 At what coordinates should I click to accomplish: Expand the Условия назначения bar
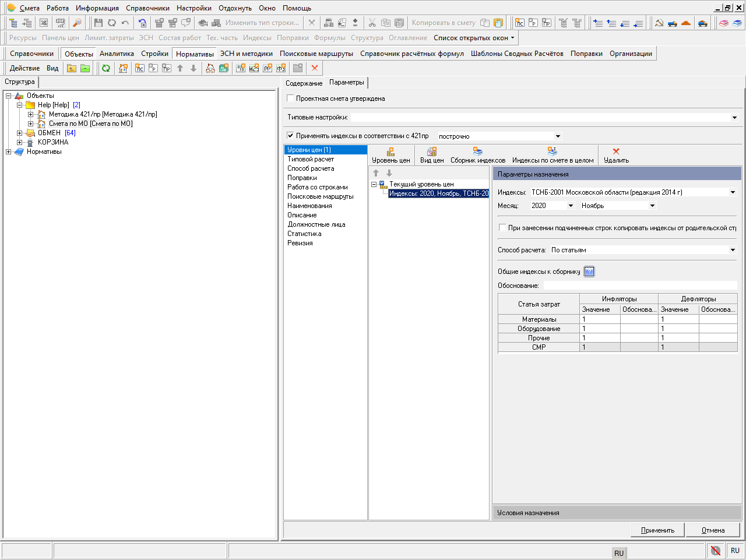(x=618, y=513)
